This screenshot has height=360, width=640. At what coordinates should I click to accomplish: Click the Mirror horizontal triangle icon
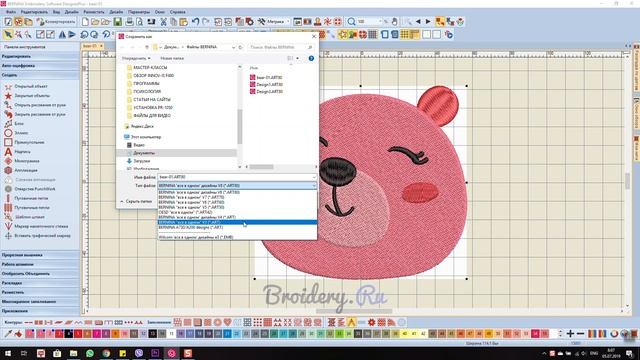[62, 35]
